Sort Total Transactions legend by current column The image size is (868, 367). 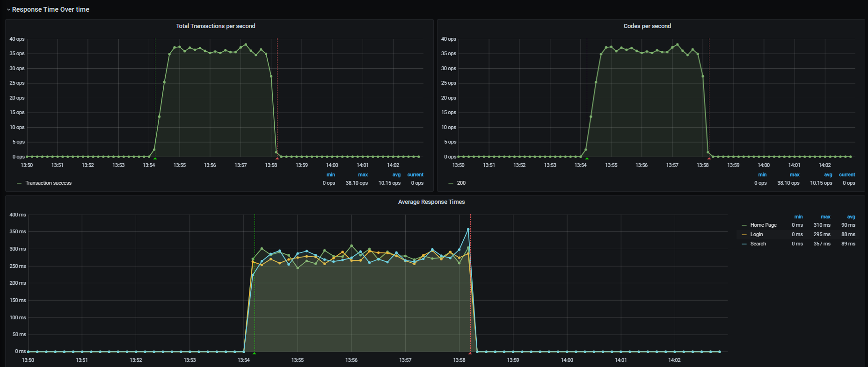416,175
